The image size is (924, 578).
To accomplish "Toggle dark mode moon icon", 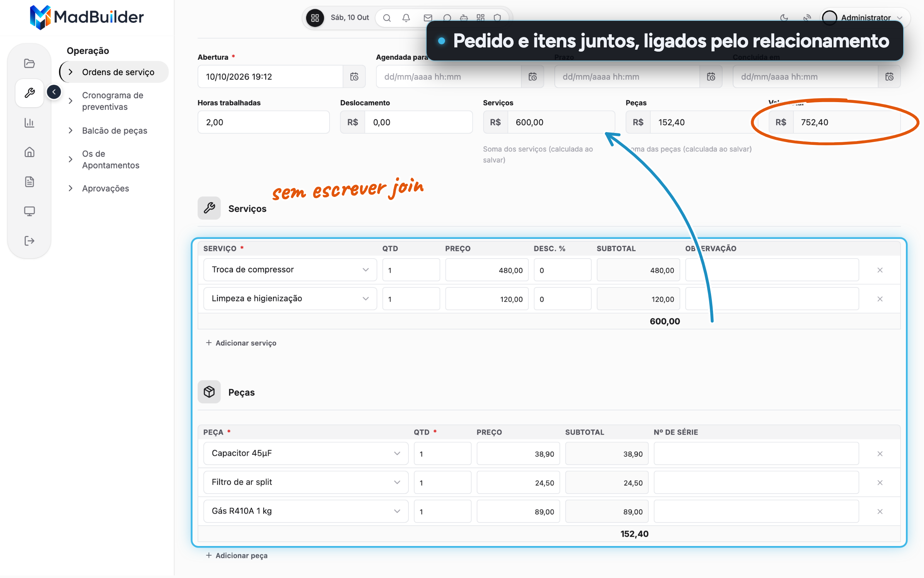I will coord(784,18).
